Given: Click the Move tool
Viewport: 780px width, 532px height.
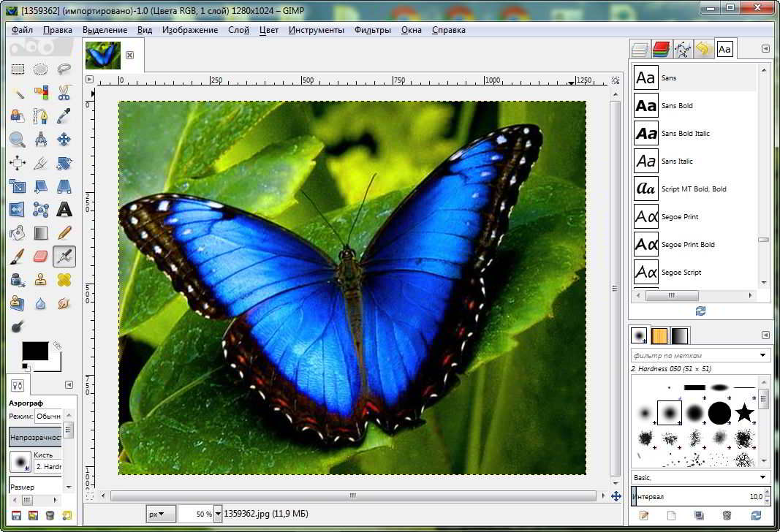Looking at the screenshot, I should (x=64, y=140).
